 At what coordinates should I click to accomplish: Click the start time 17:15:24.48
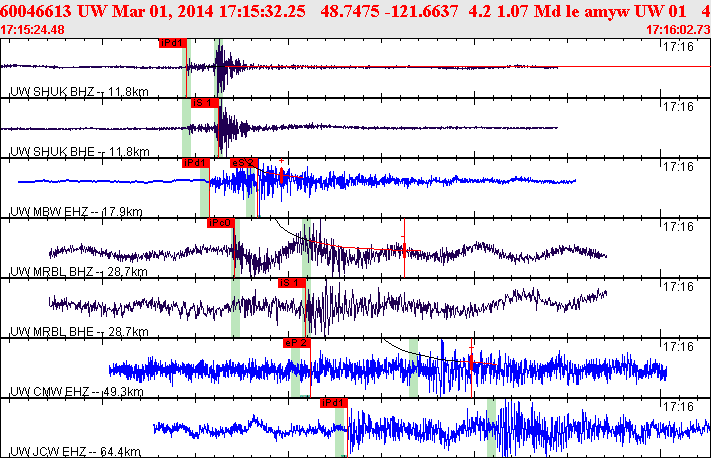tap(32, 30)
